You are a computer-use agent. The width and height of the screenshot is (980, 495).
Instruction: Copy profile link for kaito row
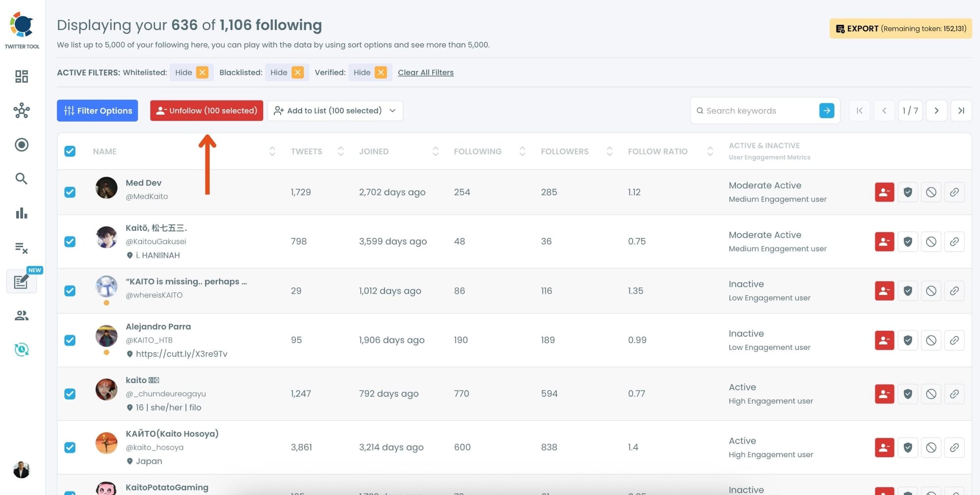coord(954,394)
